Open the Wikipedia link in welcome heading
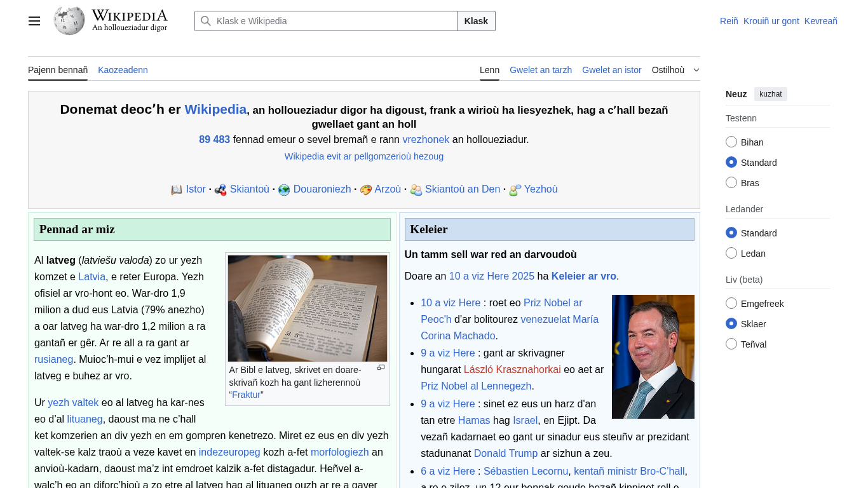 [x=215, y=109]
